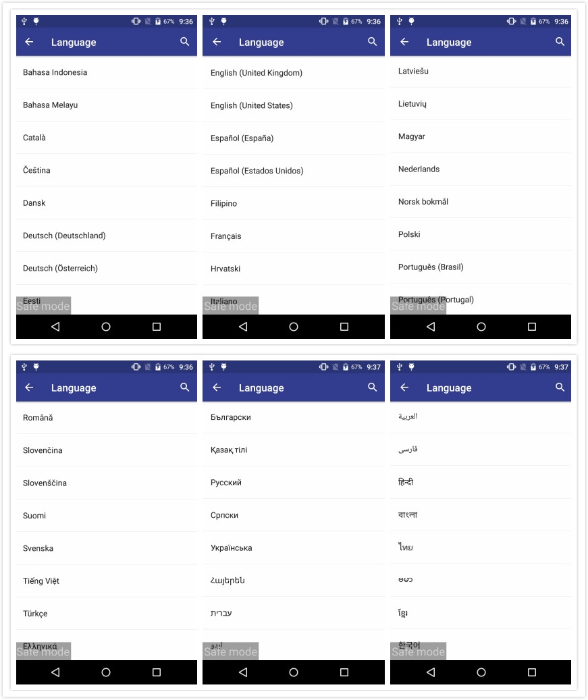Tap back arrow on the screen listing हिन्दी

pos(404,387)
